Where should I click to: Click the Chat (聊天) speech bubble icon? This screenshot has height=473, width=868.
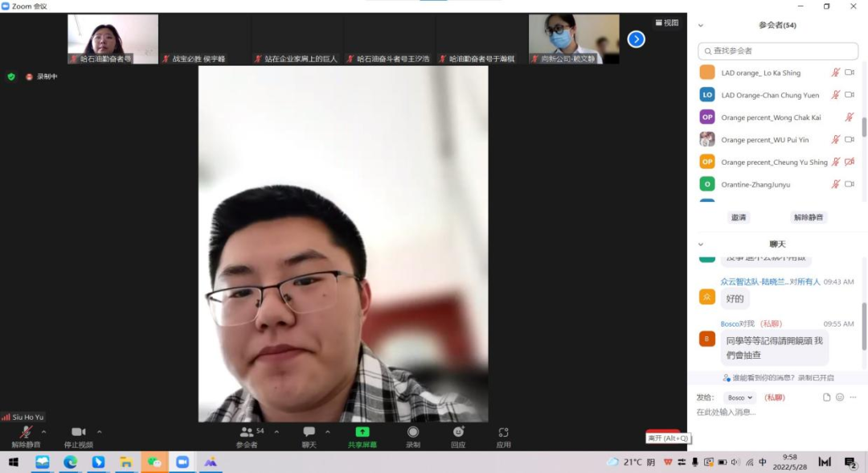tap(309, 432)
